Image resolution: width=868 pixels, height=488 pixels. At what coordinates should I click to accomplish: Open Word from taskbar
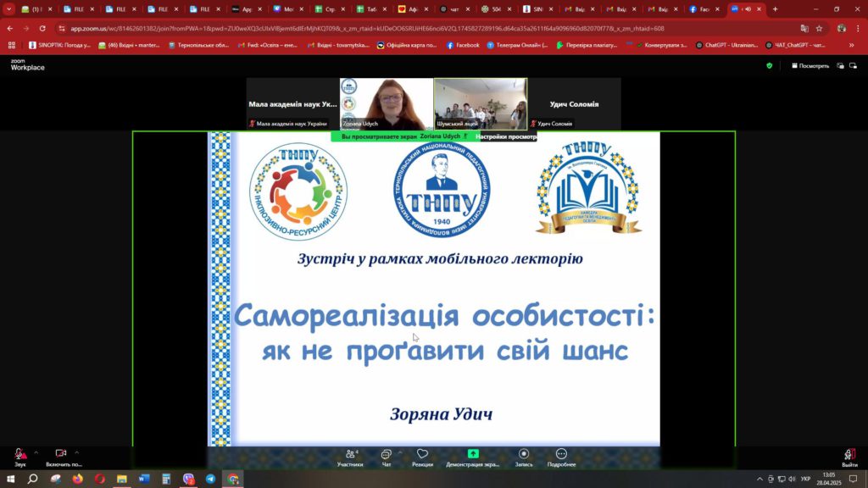click(x=144, y=479)
